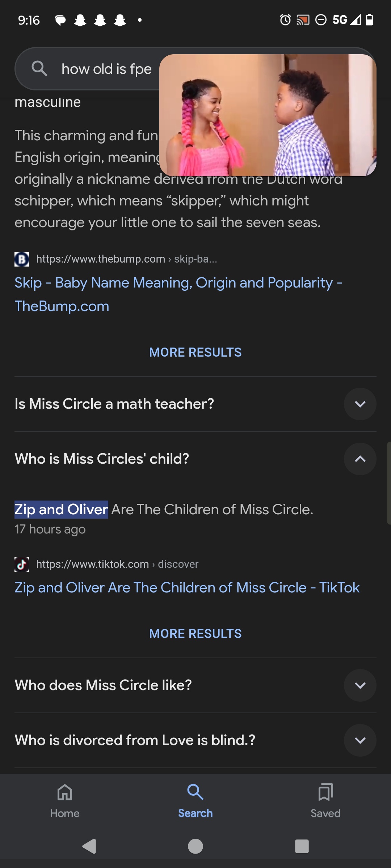
Task: Expand "Who does Miss Circle like?"
Action: (x=360, y=685)
